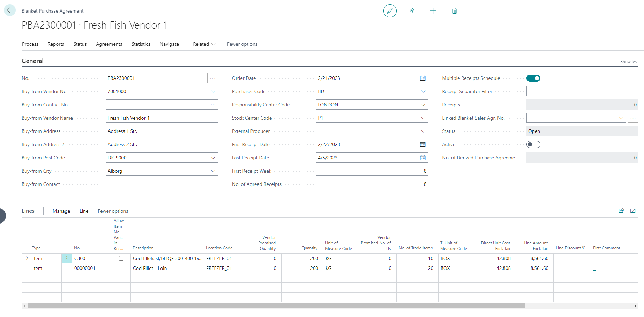Expand the Buy-from Vendor No. dropdown
The image size is (644, 317).
213,91
